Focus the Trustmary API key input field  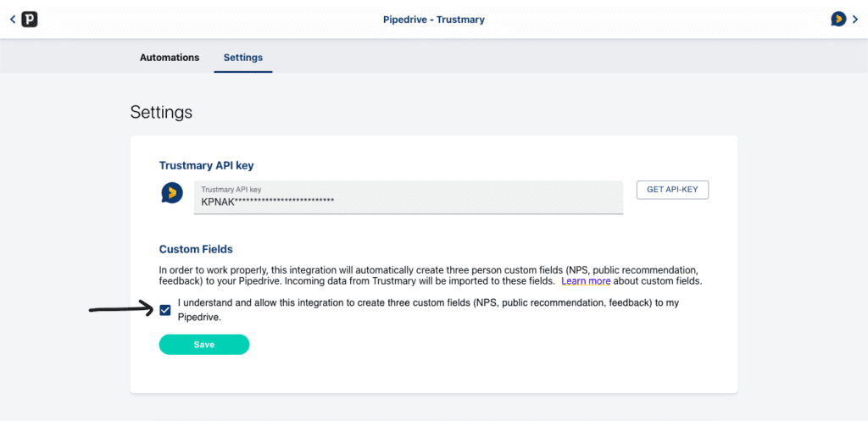click(x=409, y=197)
